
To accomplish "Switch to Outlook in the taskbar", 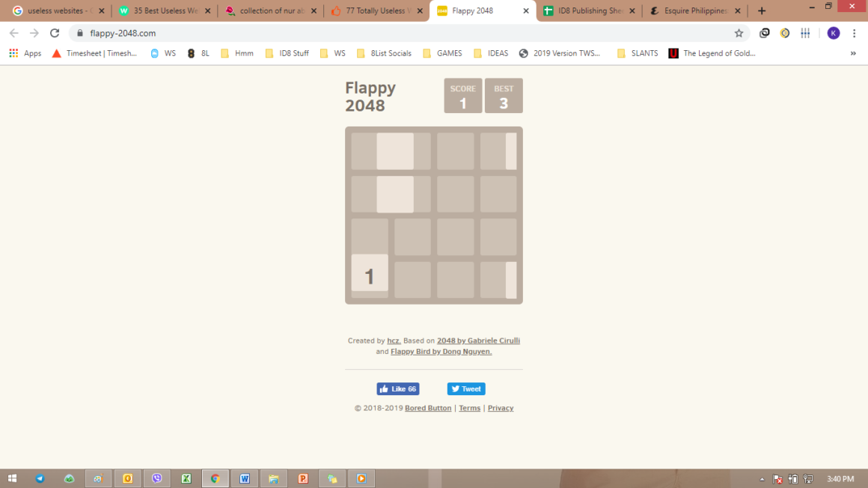I will click(128, 478).
